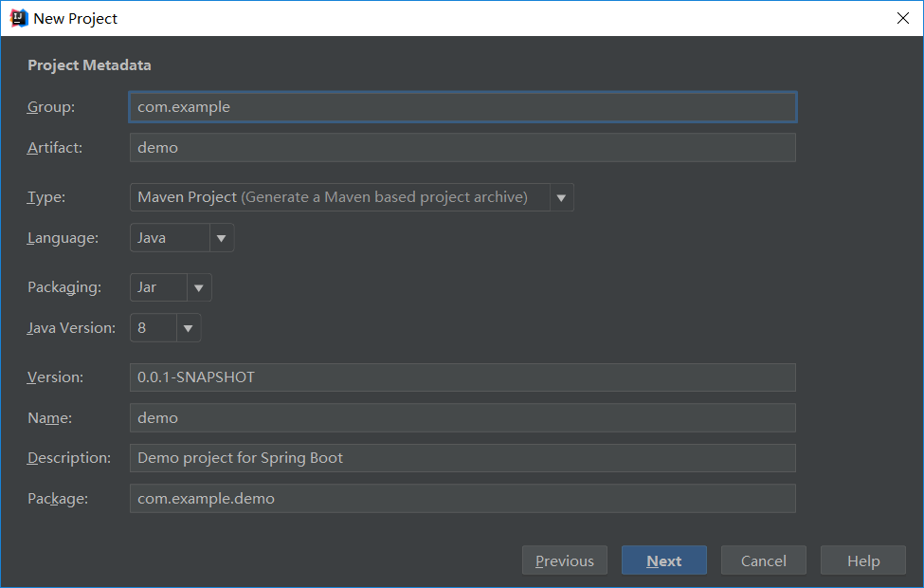This screenshot has width=924, height=588.
Task: Edit the Version field 0.0.1-SNAPSHOT
Action: coord(462,377)
